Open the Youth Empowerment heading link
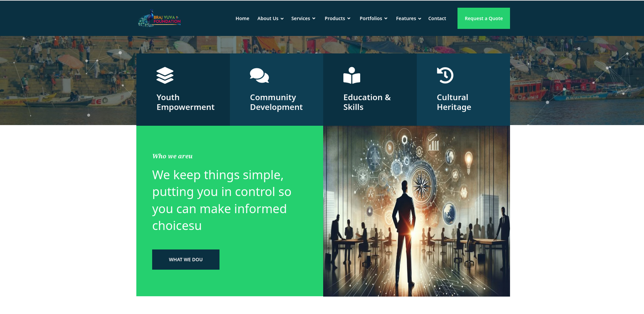Image resolution: width=644 pixels, height=314 pixels. [186, 102]
